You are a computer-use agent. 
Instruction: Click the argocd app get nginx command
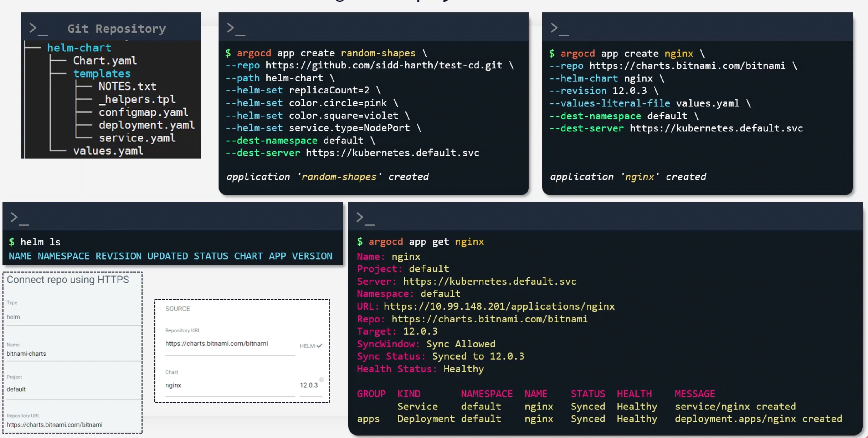coord(426,242)
